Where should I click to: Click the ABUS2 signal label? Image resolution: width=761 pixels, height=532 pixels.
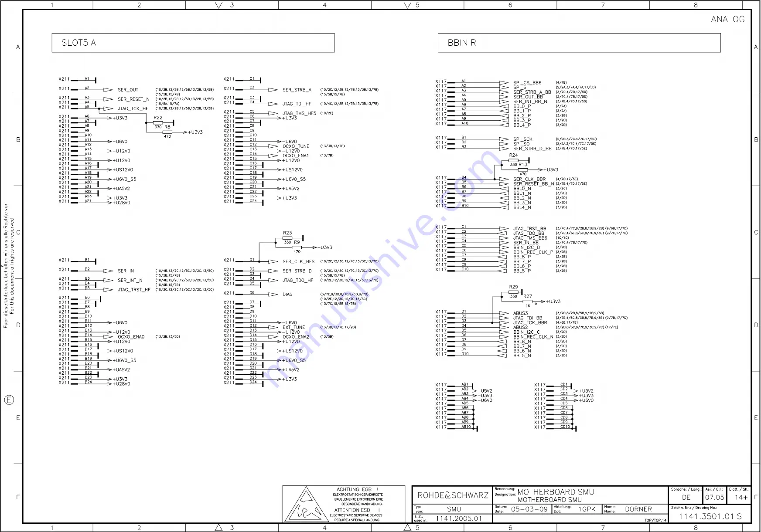point(520,327)
